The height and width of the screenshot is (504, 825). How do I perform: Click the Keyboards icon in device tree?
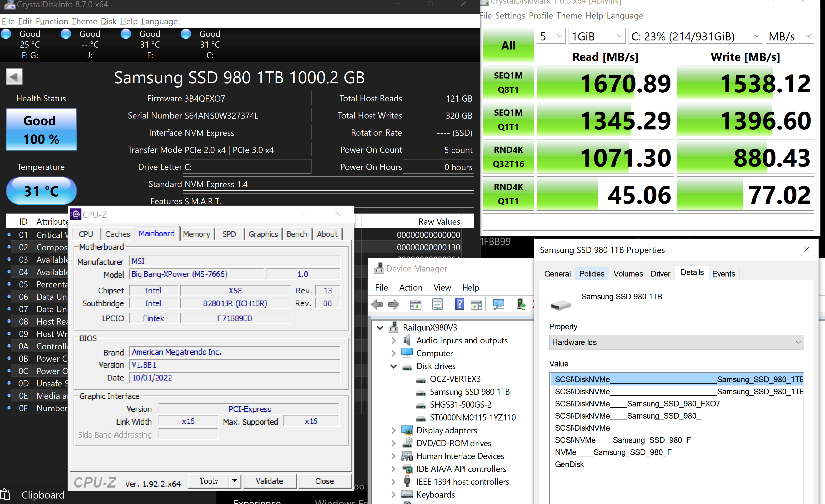pos(407,494)
